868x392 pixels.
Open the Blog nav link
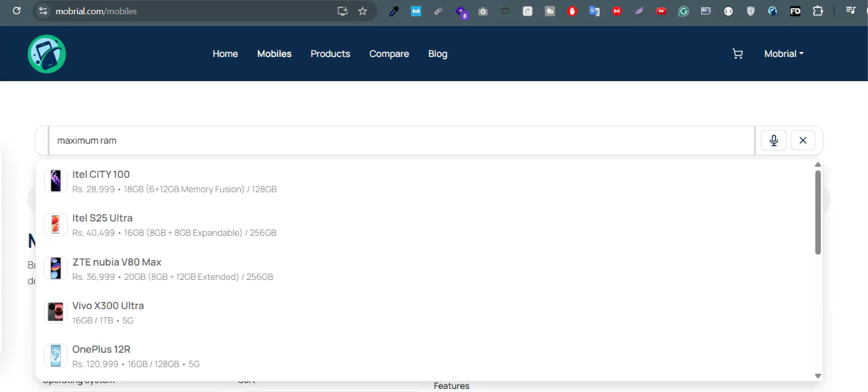point(438,54)
